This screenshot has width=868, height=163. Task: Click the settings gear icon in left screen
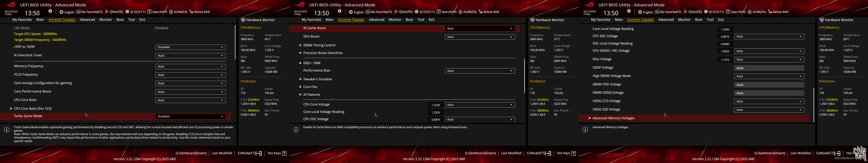pyautogui.click(x=50, y=11)
